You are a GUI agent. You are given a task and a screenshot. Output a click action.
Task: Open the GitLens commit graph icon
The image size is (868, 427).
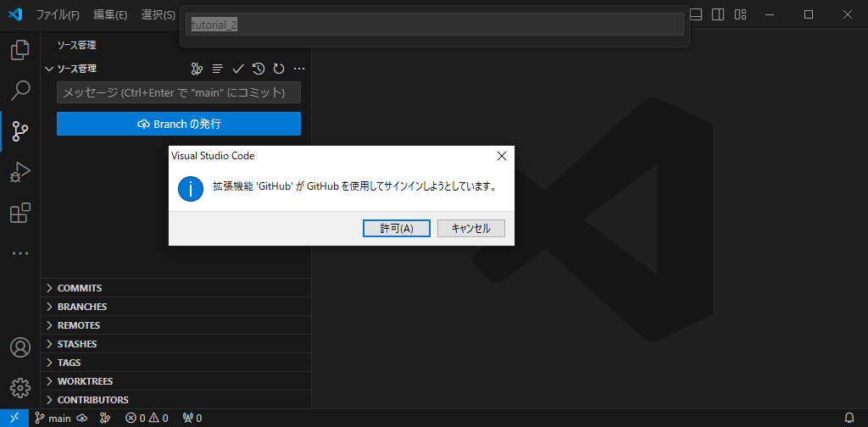click(x=197, y=69)
